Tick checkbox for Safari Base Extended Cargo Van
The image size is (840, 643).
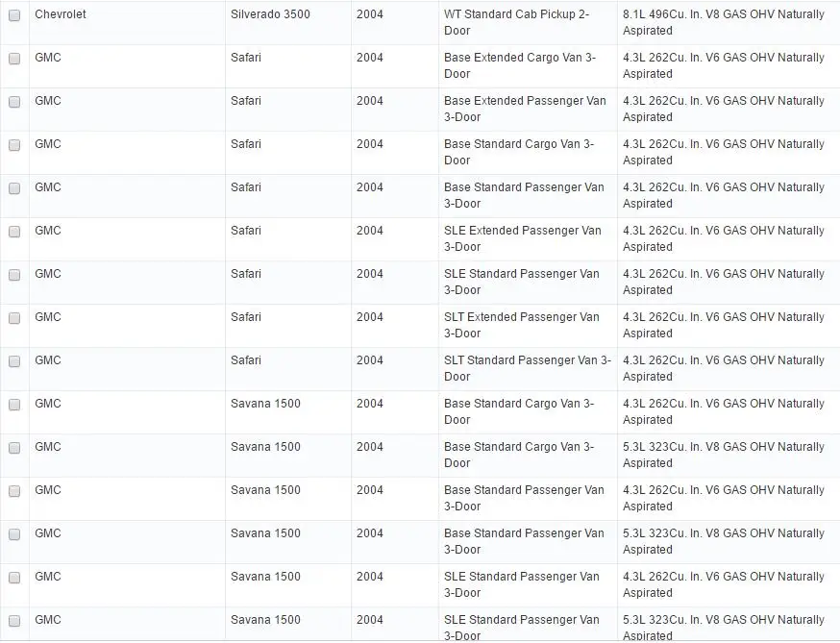pyautogui.click(x=14, y=59)
